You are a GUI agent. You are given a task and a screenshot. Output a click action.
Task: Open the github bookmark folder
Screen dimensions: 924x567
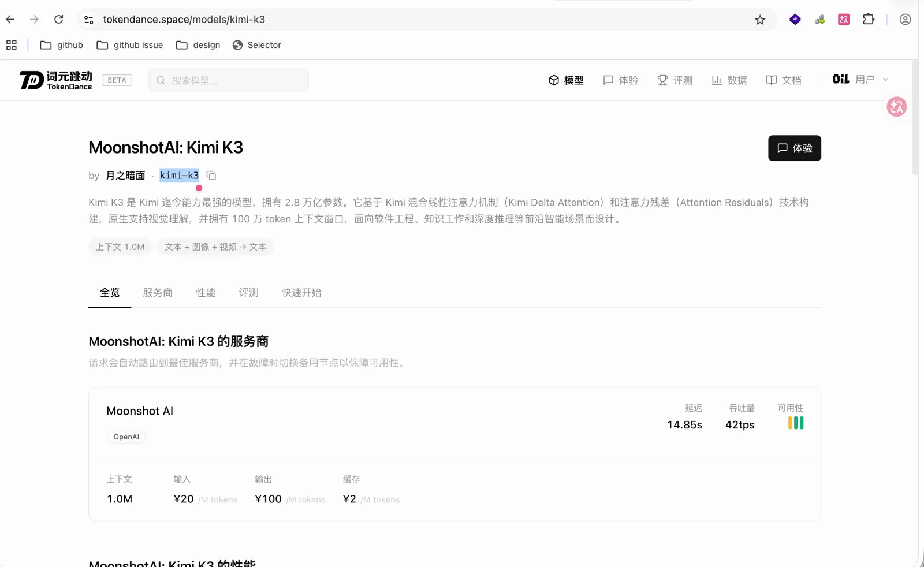61,45
